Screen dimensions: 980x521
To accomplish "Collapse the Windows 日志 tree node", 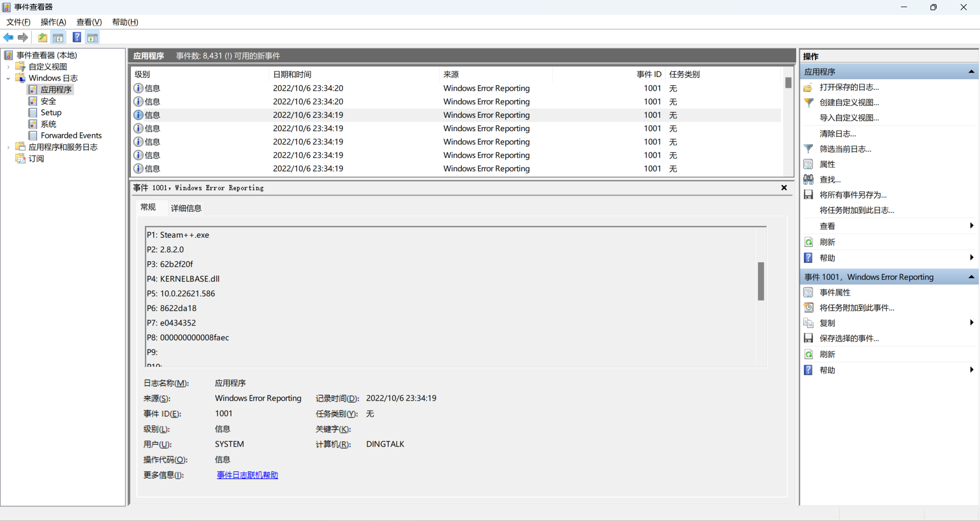I will (x=8, y=78).
